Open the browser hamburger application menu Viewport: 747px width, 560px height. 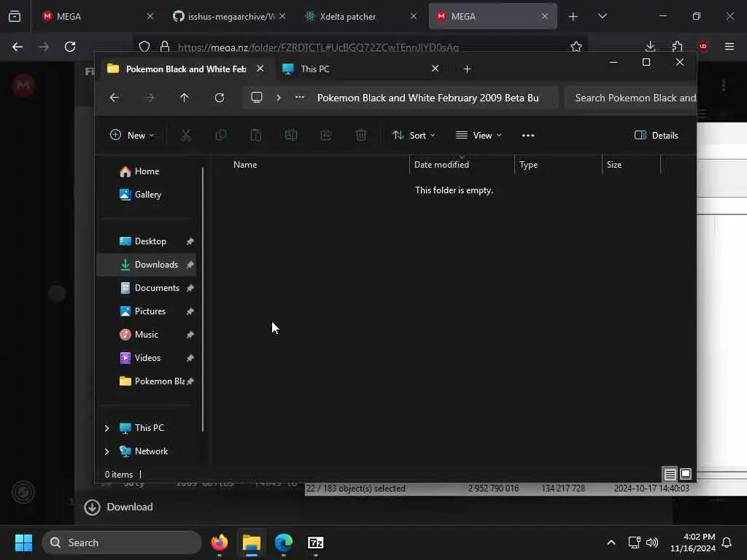[x=729, y=47]
